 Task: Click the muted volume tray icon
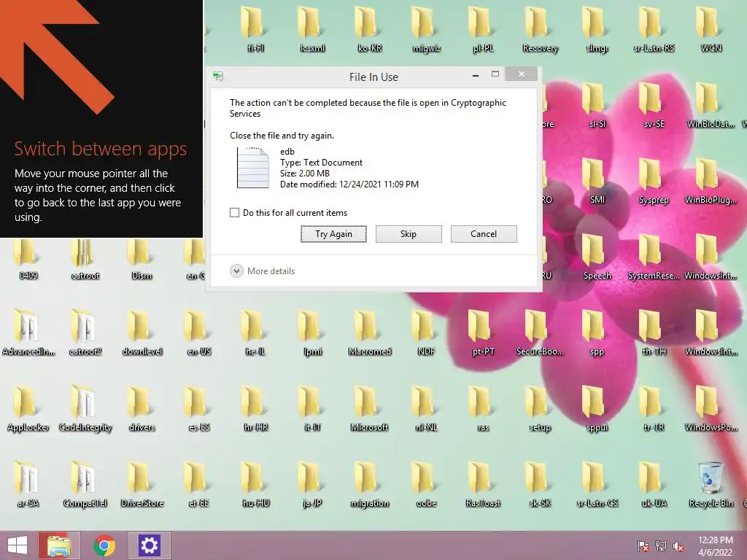(678, 546)
